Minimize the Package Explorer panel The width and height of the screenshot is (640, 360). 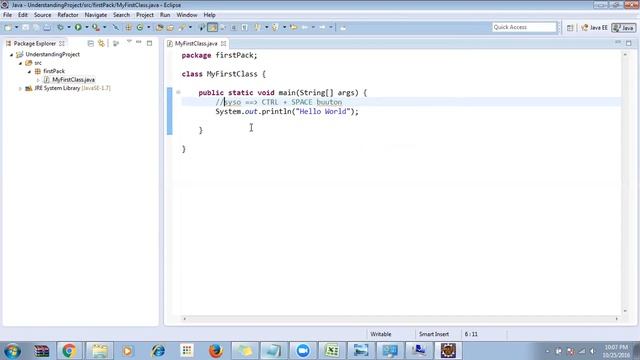click(x=139, y=42)
